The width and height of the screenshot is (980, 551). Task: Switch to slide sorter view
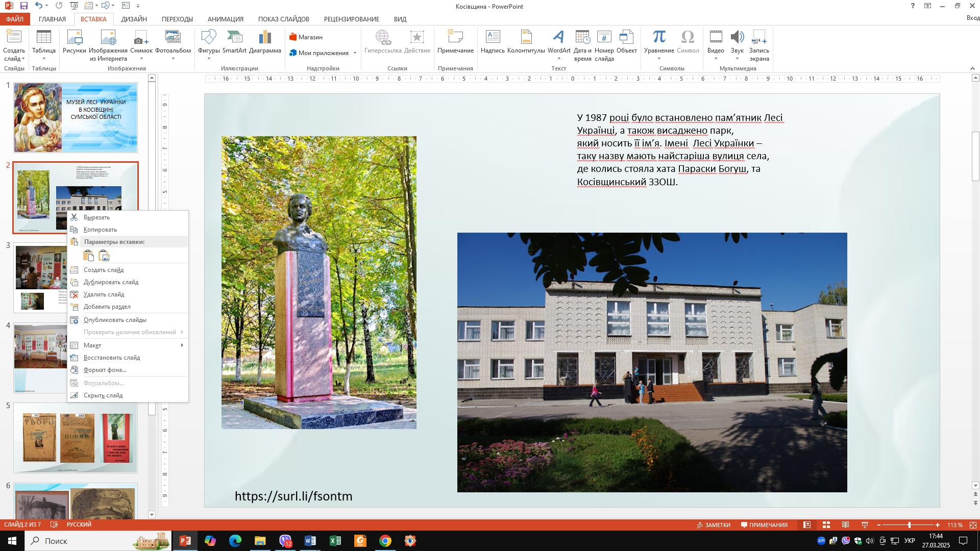[826, 525]
